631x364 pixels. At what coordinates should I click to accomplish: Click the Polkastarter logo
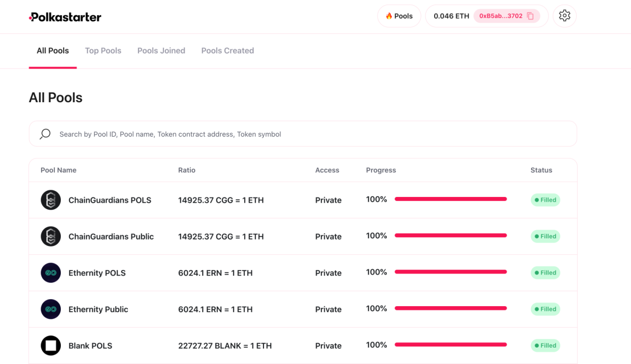coord(65,17)
